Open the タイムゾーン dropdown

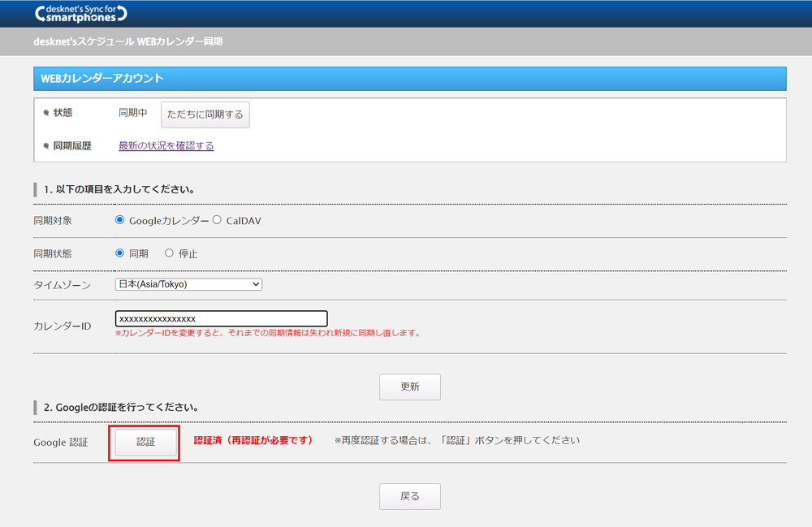coord(188,284)
